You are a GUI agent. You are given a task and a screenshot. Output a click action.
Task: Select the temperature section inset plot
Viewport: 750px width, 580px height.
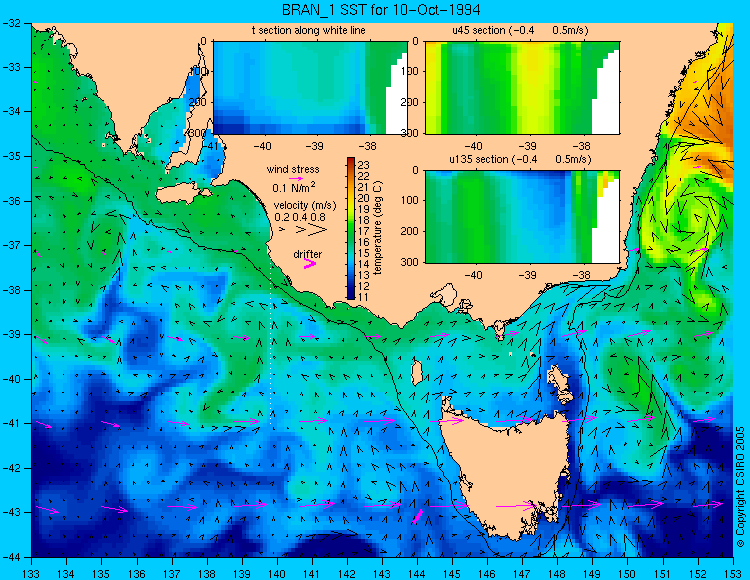pos(310,88)
